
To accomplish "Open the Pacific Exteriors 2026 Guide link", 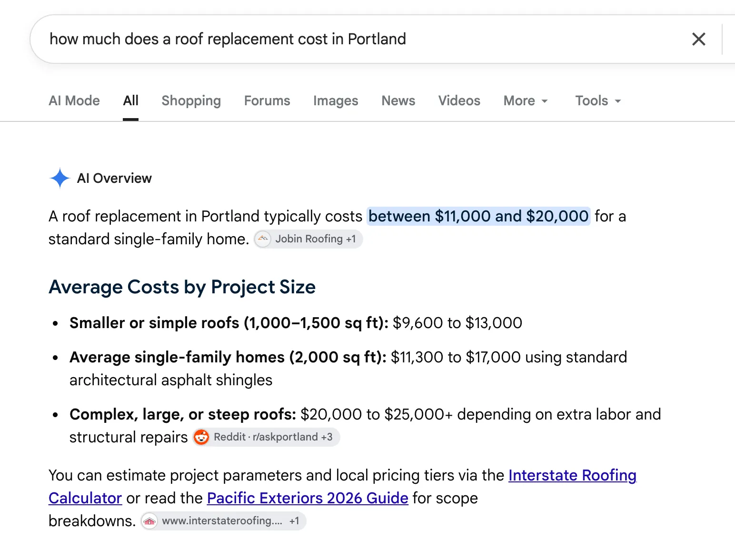I will [308, 498].
